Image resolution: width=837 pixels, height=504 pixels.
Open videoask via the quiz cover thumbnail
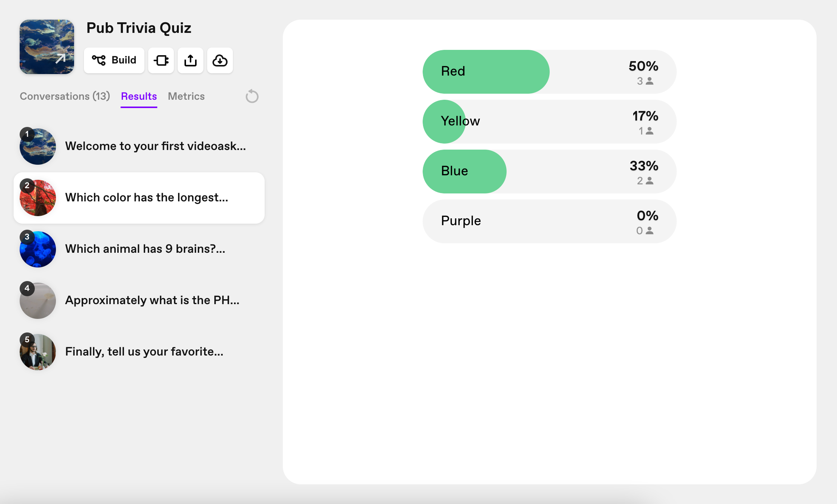tap(47, 47)
